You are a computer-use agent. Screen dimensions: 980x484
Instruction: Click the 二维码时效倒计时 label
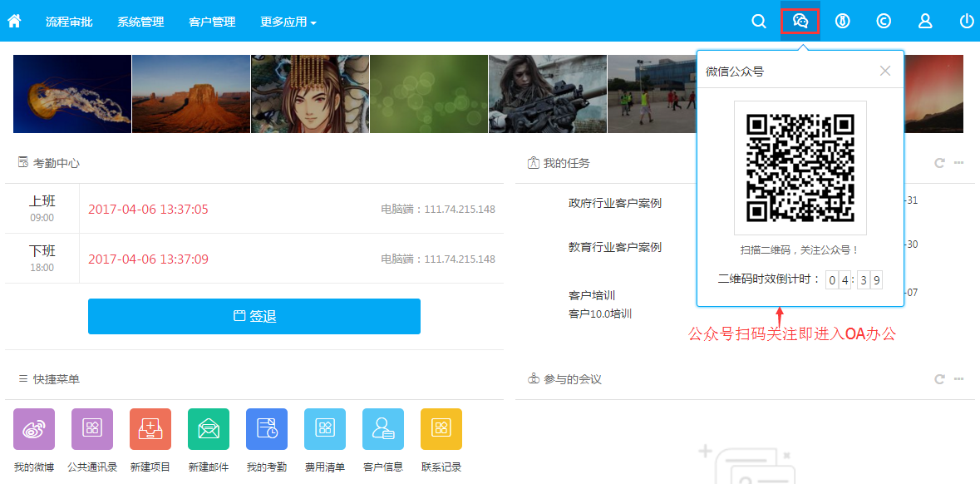(x=769, y=279)
